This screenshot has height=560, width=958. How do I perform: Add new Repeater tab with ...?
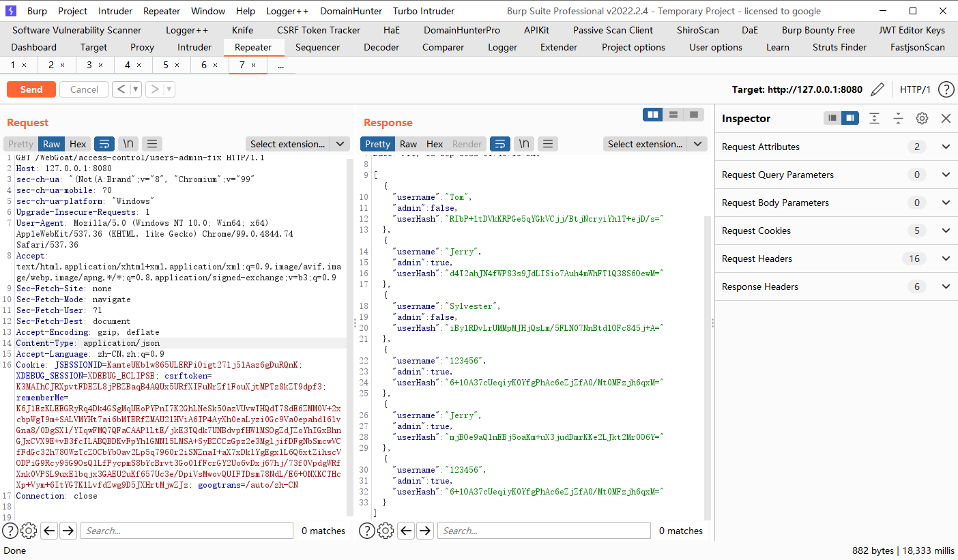pyautogui.click(x=280, y=65)
